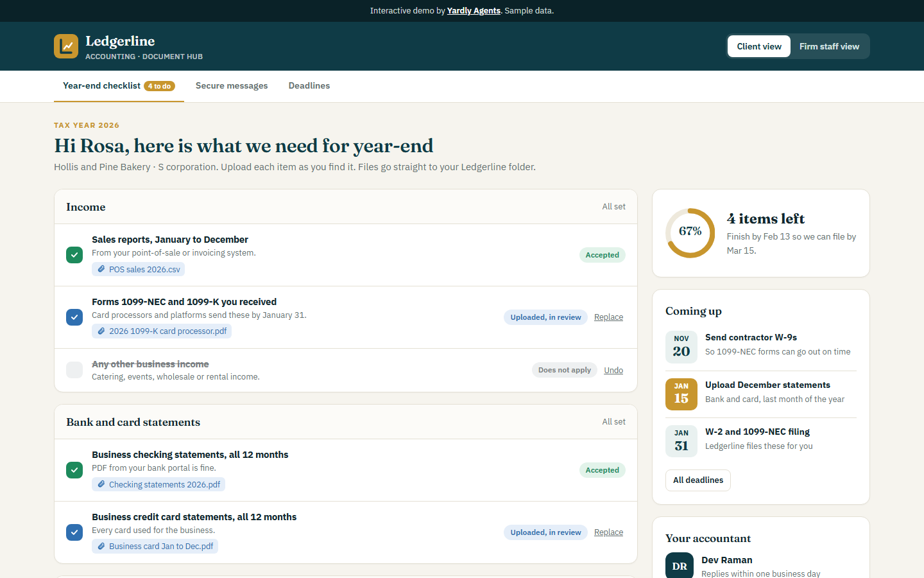This screenshot has width=924, height=578.
Task: Click the Send contractor W-9s deadline
Action: [761, 347]
